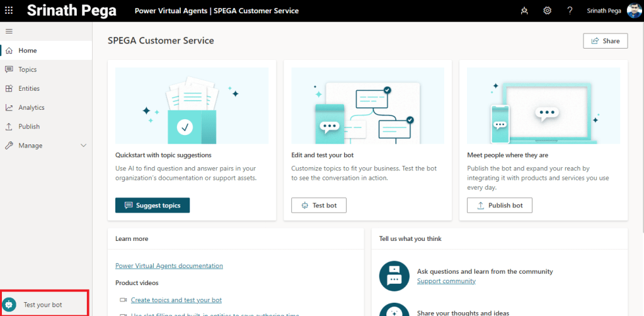644x316 pixels.
Task: Go to Home in the sidebar
Action: [28, 50]
